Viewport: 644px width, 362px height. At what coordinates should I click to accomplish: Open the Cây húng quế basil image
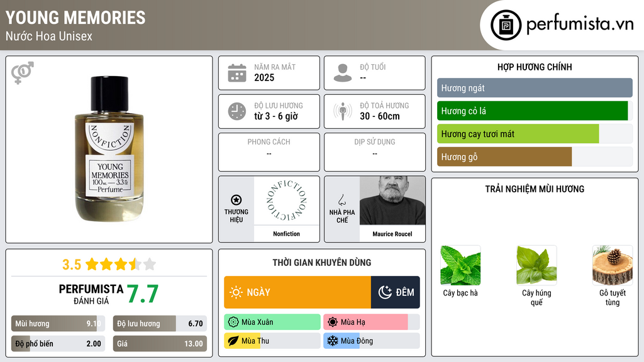pyautogui.click(x=536, y=265)
